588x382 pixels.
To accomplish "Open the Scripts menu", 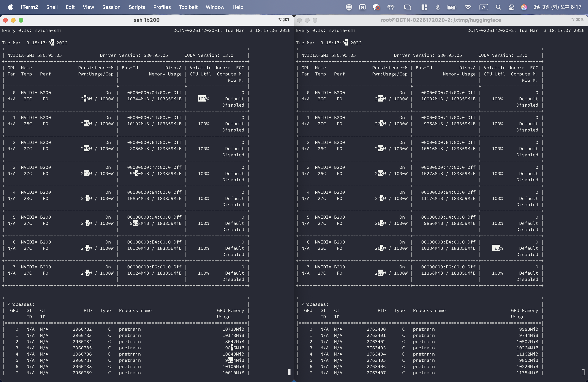I will (137, 7).
